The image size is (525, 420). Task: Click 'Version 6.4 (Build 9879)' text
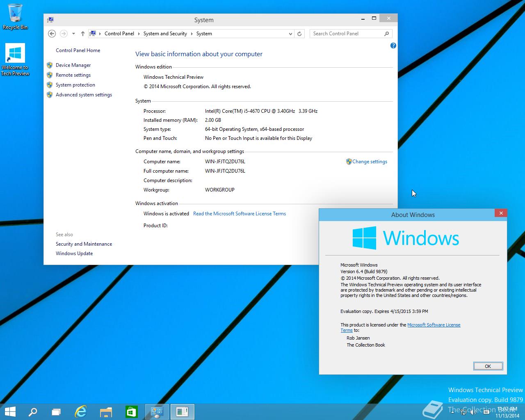click(x=364, y=272)
